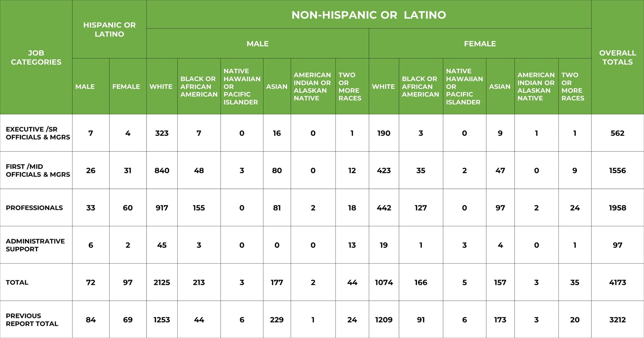Click FIRST /MID OFFICIALS & MGRS row label
The height and width of the screenshot is (338, 644).
[38, 170]
